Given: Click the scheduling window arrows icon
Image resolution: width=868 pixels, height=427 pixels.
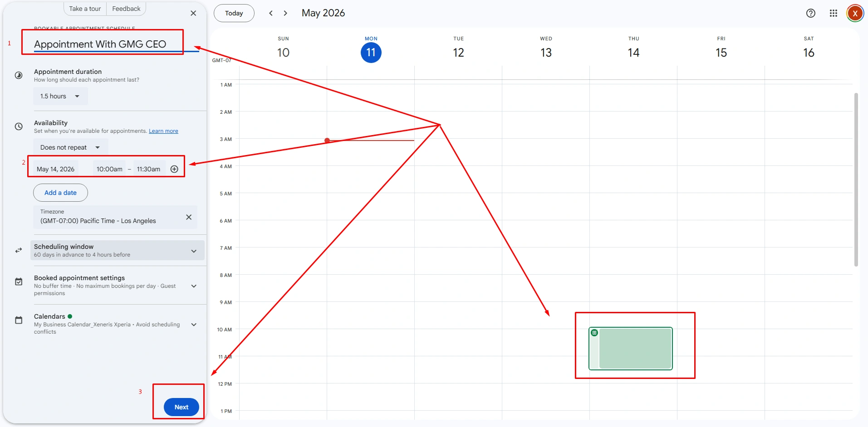Looking at the screenshot, I should (x=19, y=250).
